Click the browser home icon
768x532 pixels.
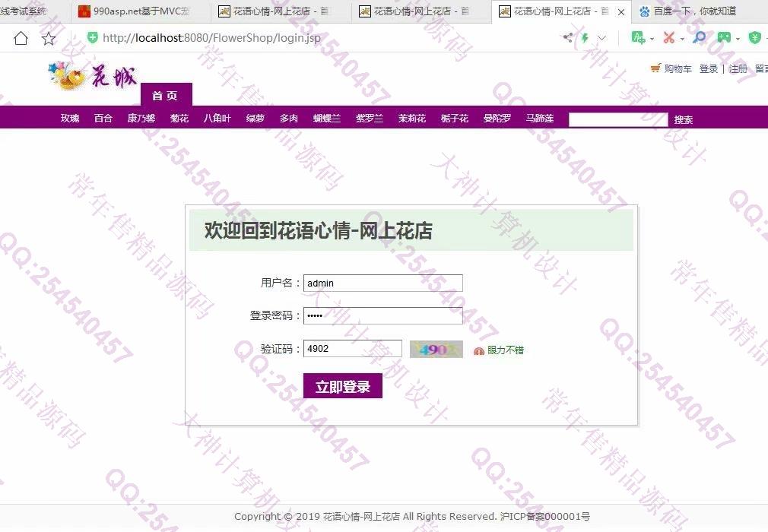(x=21, y=38)
